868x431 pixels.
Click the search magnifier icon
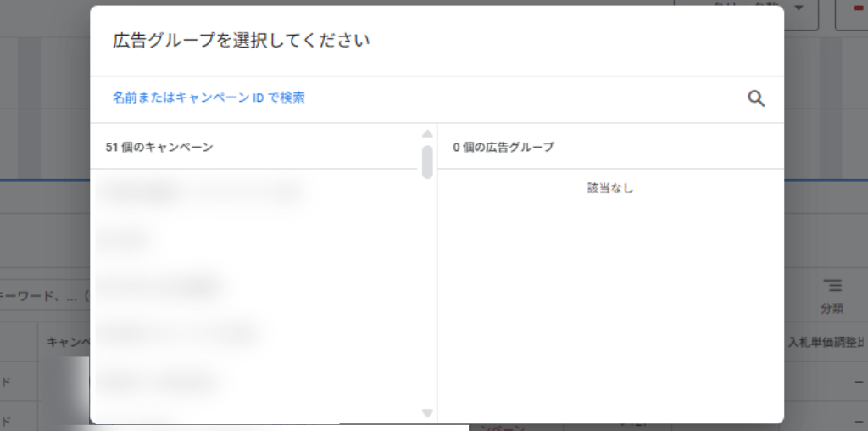click(756, 98)
